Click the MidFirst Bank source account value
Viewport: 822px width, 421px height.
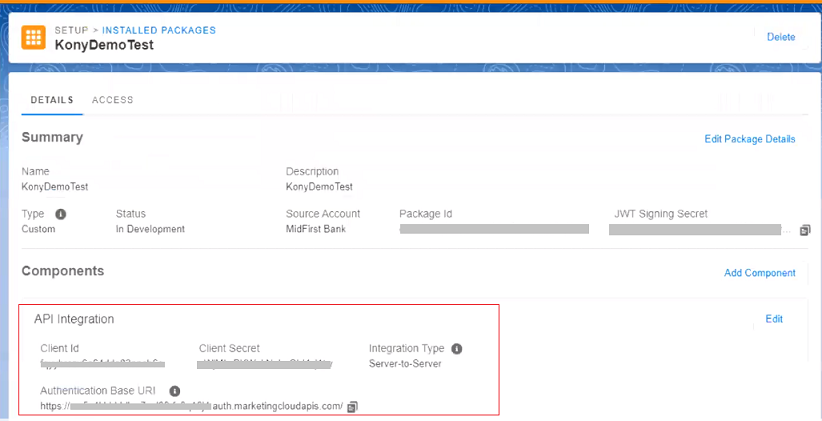(x=316, y=229)
